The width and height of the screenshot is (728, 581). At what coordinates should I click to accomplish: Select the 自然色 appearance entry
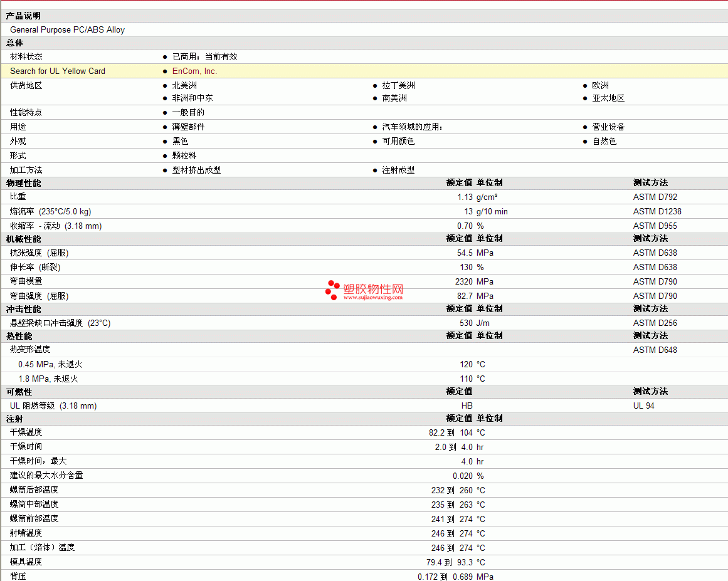[x=604, y=141]
